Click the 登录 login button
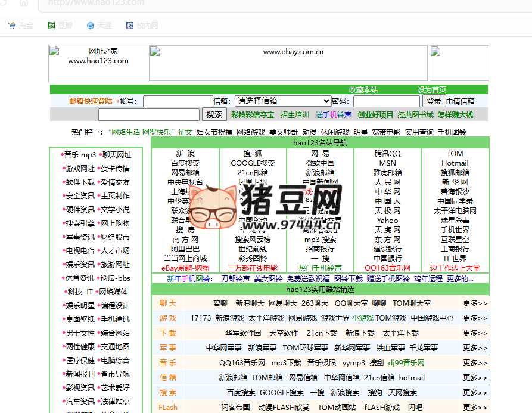The image size is (532, 413). [x=434, y=101]
